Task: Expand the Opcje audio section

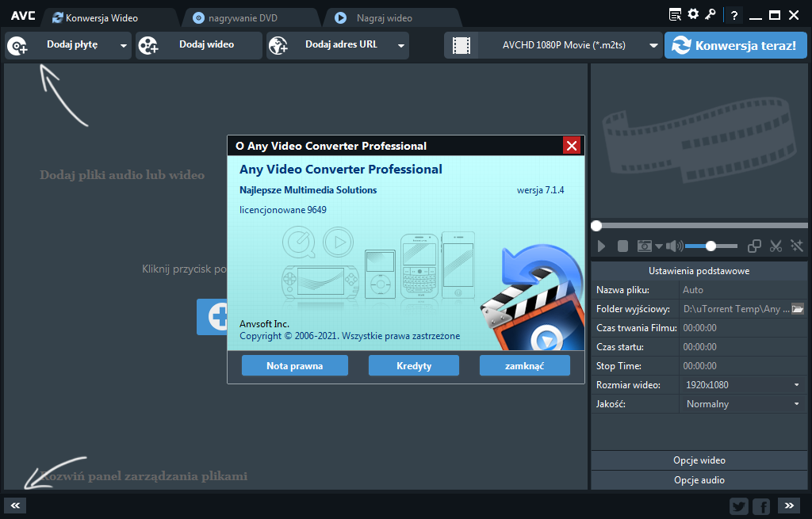Action: pyautogui.click(x=699, y=480)
